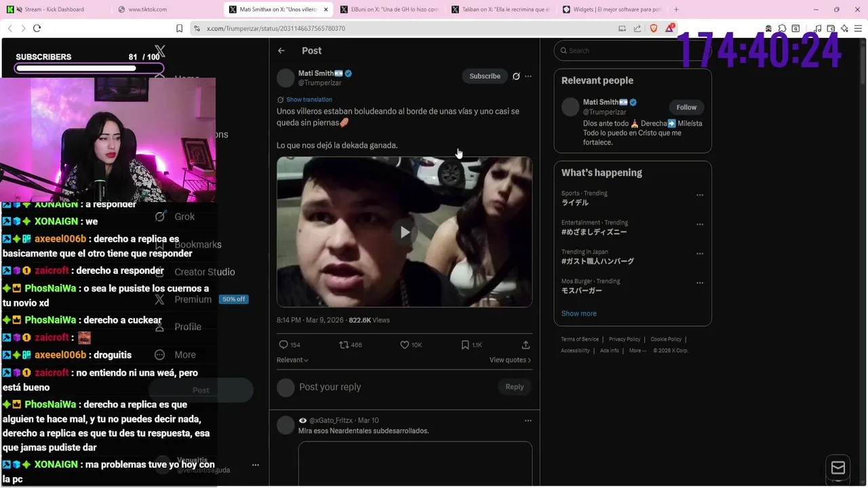Switch to ElBuni on X tab
The image size is (868, 488).
point(390,9)
